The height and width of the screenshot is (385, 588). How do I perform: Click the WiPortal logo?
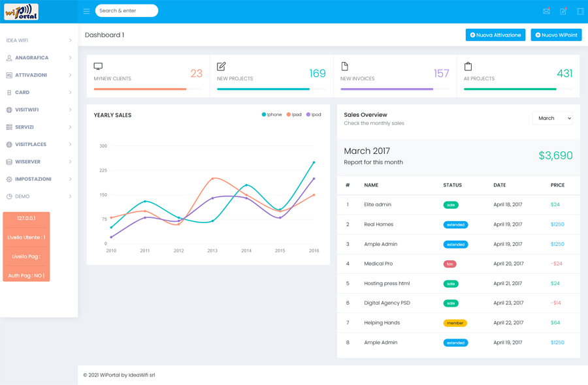tap(22, 12)
